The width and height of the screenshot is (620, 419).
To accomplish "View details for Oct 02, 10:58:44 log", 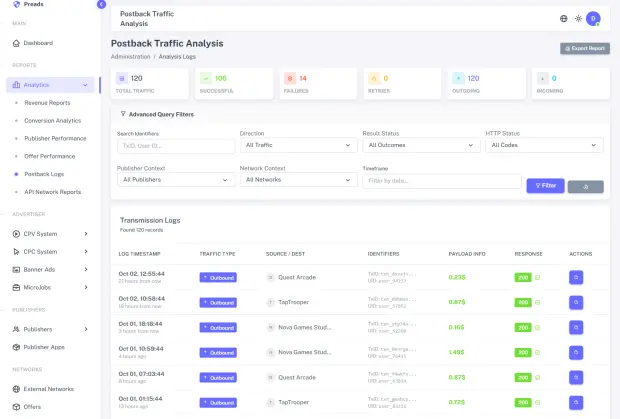I will [576, 302].
